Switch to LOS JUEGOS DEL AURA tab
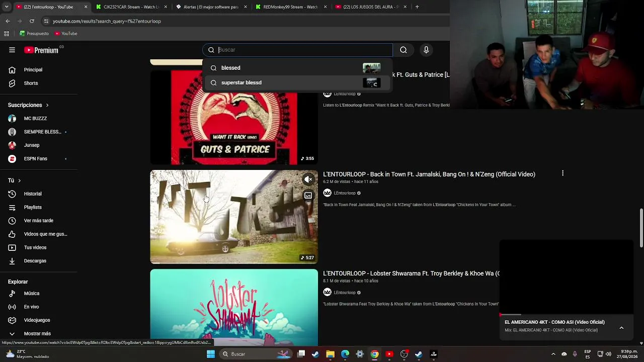Screen dimensions: 644x362 pos(371,7)
